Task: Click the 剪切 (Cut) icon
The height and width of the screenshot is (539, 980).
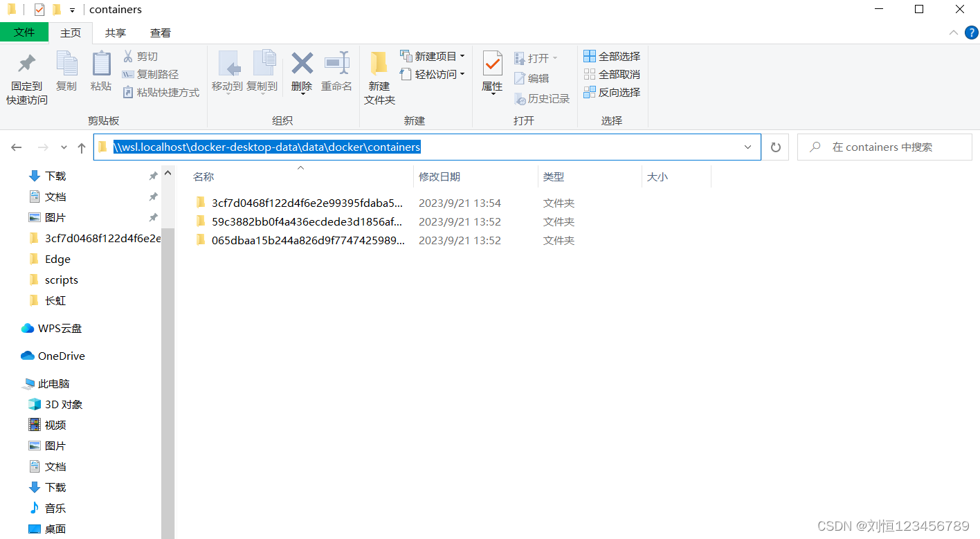Action: pos(141,55)
